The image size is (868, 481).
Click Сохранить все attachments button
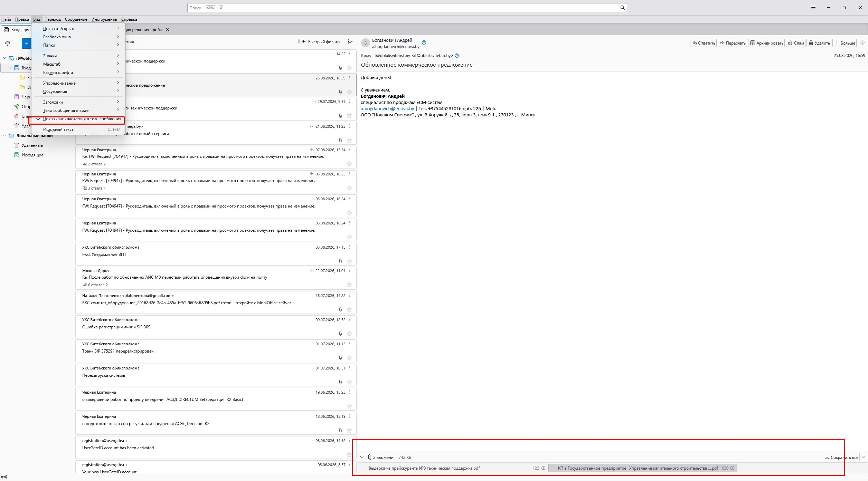(x=841, y=457)
